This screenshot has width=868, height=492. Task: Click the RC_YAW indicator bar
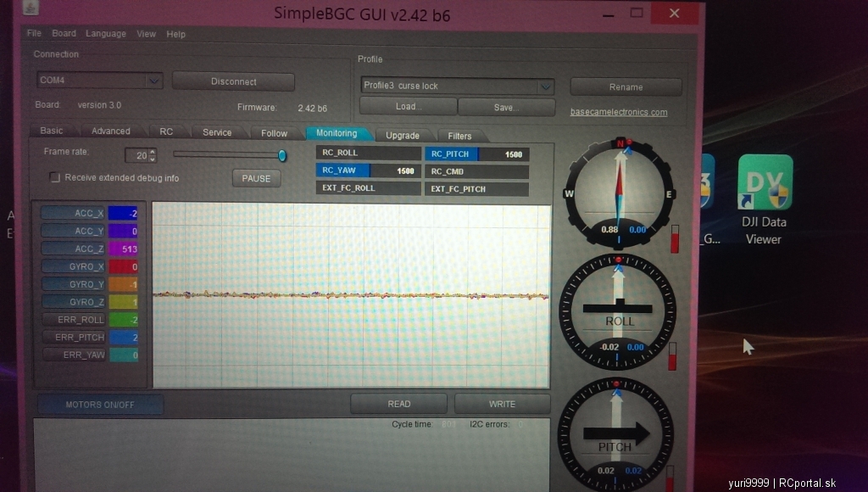368,171
